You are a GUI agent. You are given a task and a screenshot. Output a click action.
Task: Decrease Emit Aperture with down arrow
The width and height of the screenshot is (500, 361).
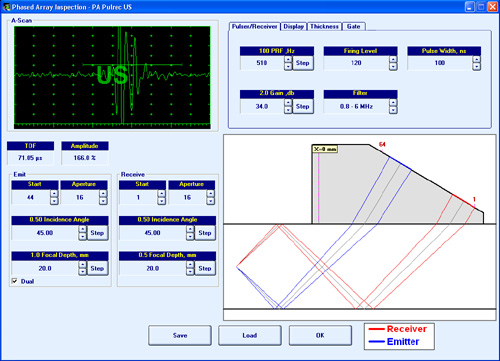103,201
